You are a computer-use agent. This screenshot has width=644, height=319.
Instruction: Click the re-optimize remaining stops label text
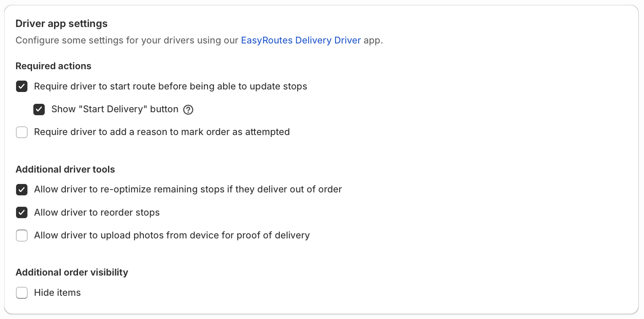(188, 189)
